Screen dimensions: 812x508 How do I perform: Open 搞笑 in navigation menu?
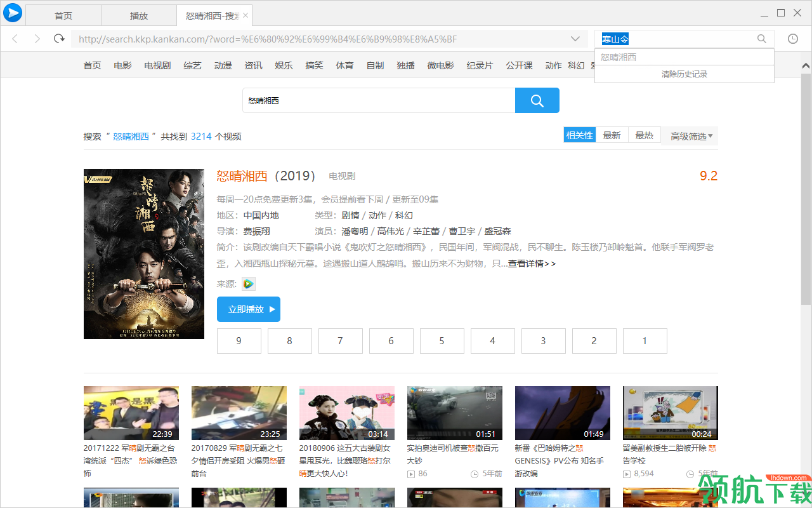click(x=315, y=65)
